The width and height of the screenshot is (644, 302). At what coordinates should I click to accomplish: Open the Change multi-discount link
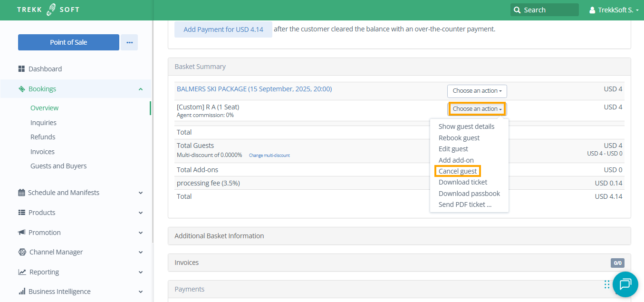point(269,156)
